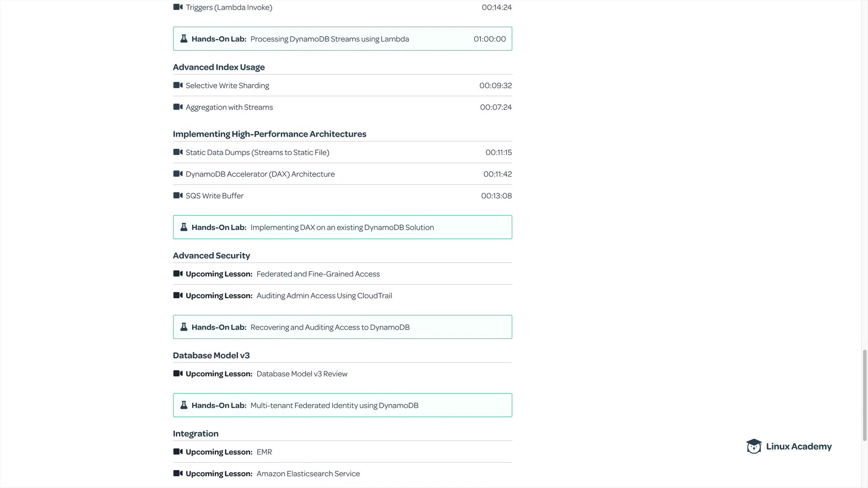
Task: Click video icon beside Selective Write Sharding
Action: [x=178, y=85]
